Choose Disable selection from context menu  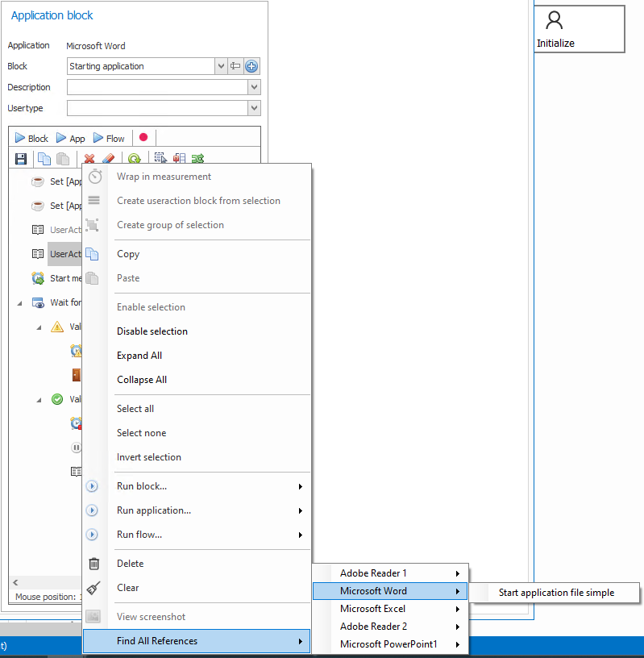(x=152, y=331)
